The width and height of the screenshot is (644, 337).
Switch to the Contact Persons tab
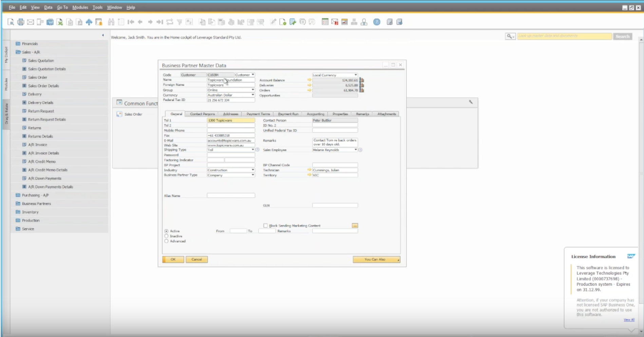click(202, 114)
